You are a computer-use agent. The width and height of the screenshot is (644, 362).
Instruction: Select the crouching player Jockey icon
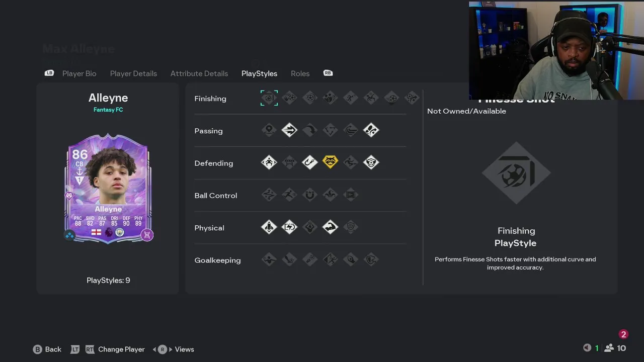pos(269,162)
